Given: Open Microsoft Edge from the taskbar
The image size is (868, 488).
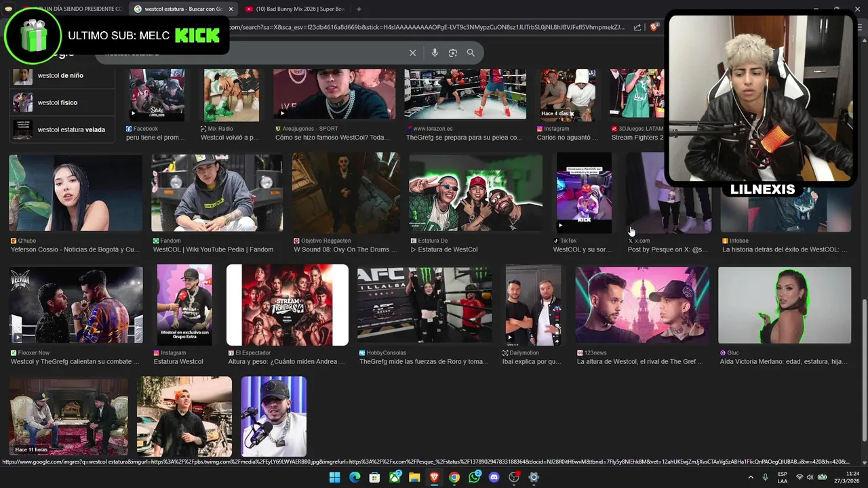Looking at the screenshot, I should pos(355,477).
